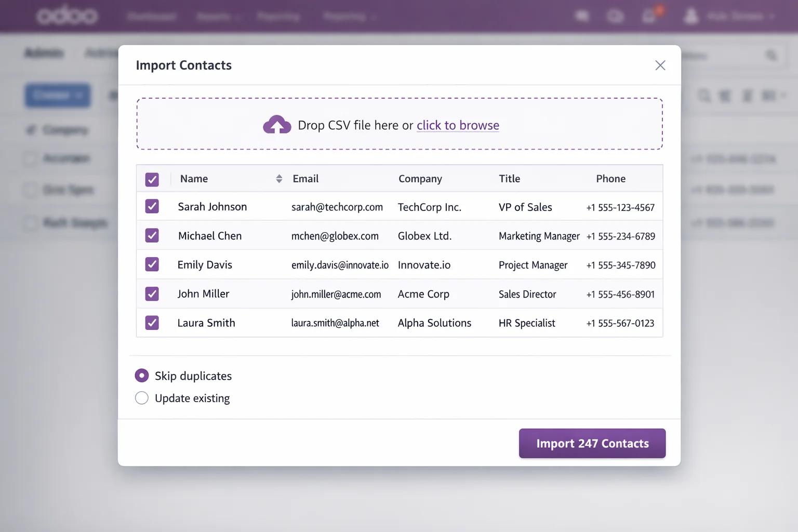This screenshot has height=532, width=798.
Task: Click the cloud upload icon
Action: 277,125
